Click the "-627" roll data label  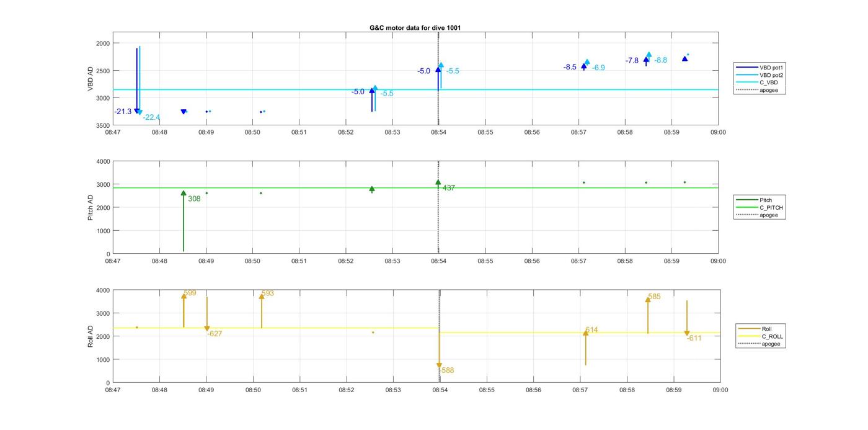[215, 334]
